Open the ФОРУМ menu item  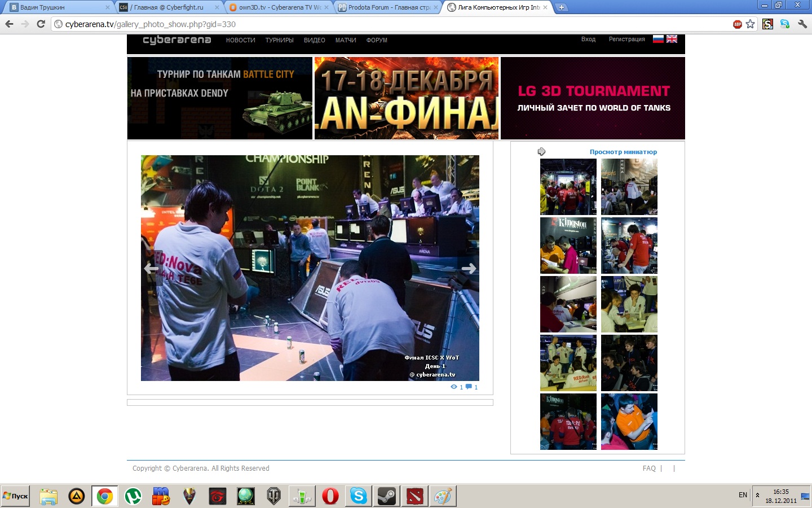[x=377, y=40]
